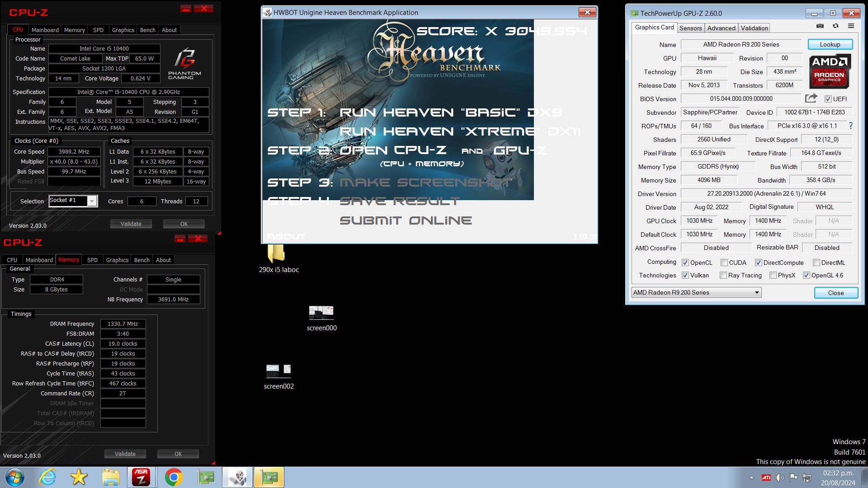Open Google Chrome from the taskbar

click(x=174, y=477)
